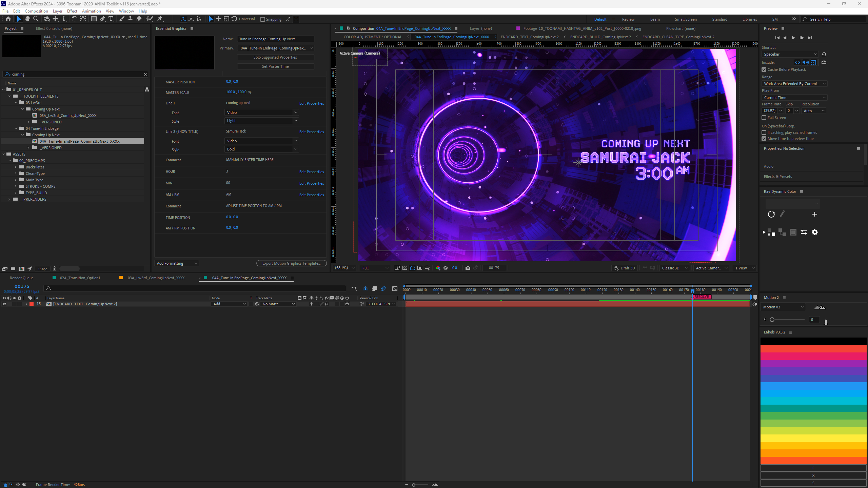Select the Hand tool
Screen dimensions: 868x488
point(27,19)
